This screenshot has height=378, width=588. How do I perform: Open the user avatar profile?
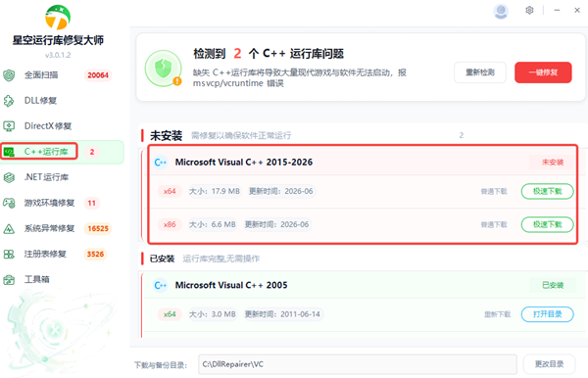501,11
